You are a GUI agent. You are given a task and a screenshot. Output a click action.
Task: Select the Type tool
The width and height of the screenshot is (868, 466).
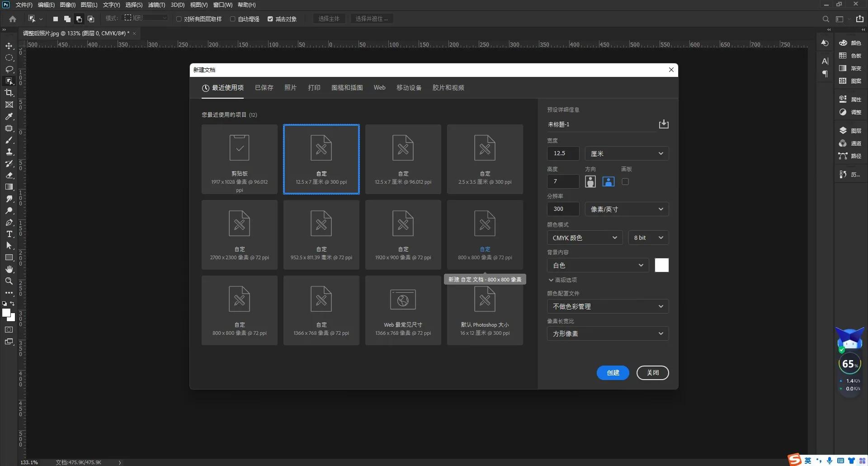coord(9,234)
